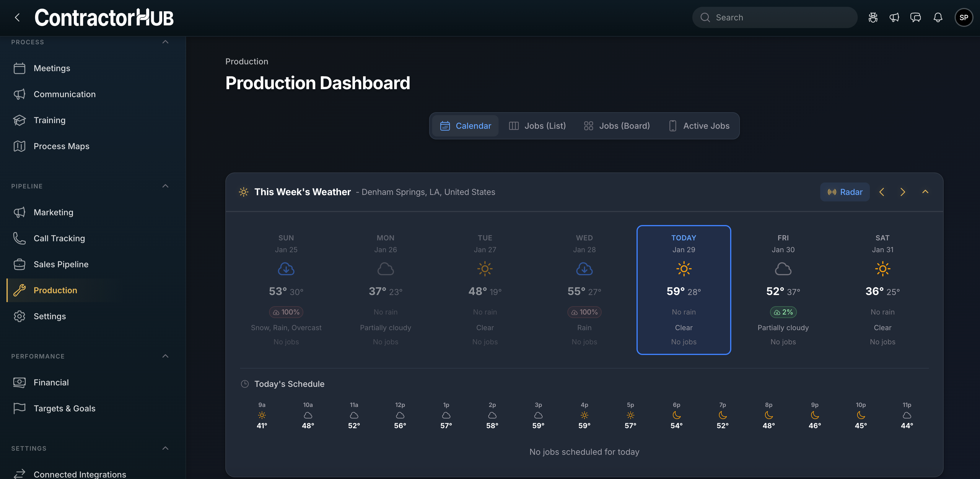Click inside the Search field
The height and width of the screenshot is (479, 980).
tap(774, 17)
